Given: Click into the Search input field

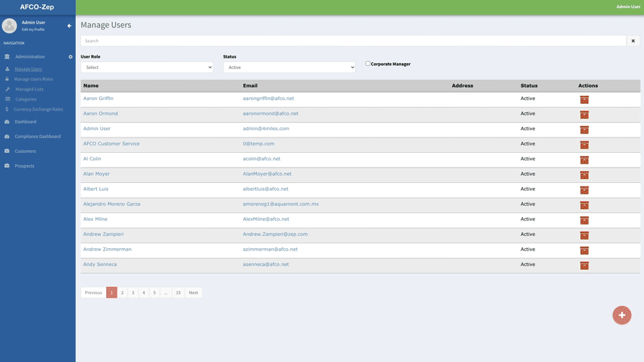Looking at the screenshot, I should coord(353,41).
